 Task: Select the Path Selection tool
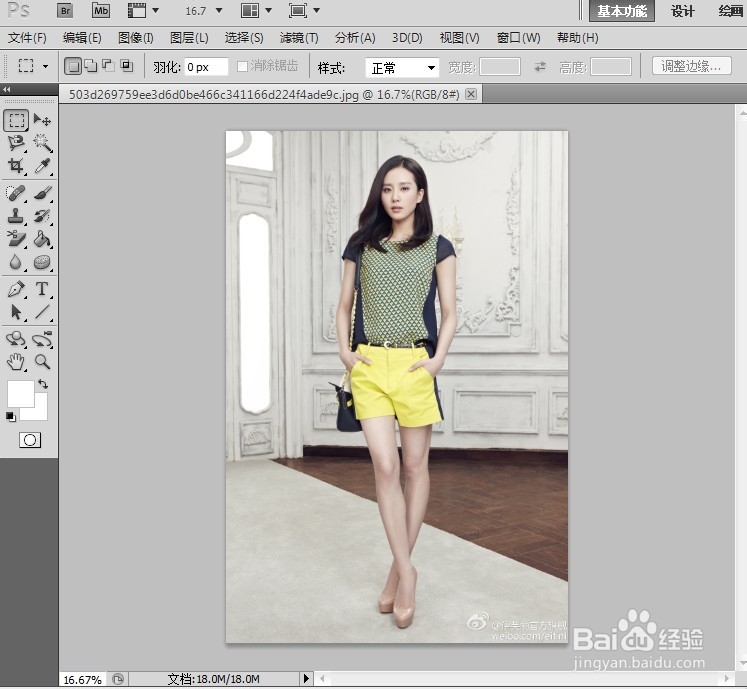click(16, 312)
